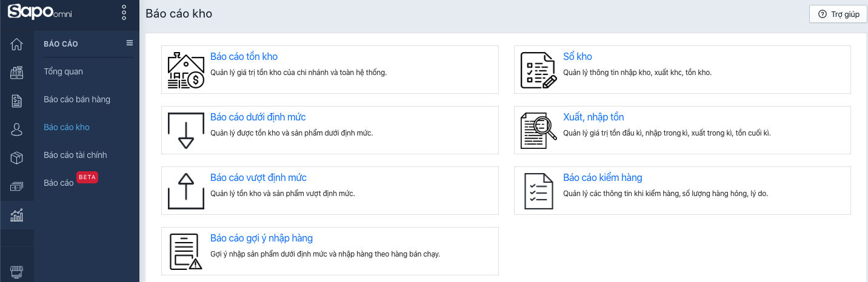This screenshot has height=282, width=868.
Task: Click the up-arrow icon of Báo cáo vượt định mức
Action: click(x=185, y=191)
